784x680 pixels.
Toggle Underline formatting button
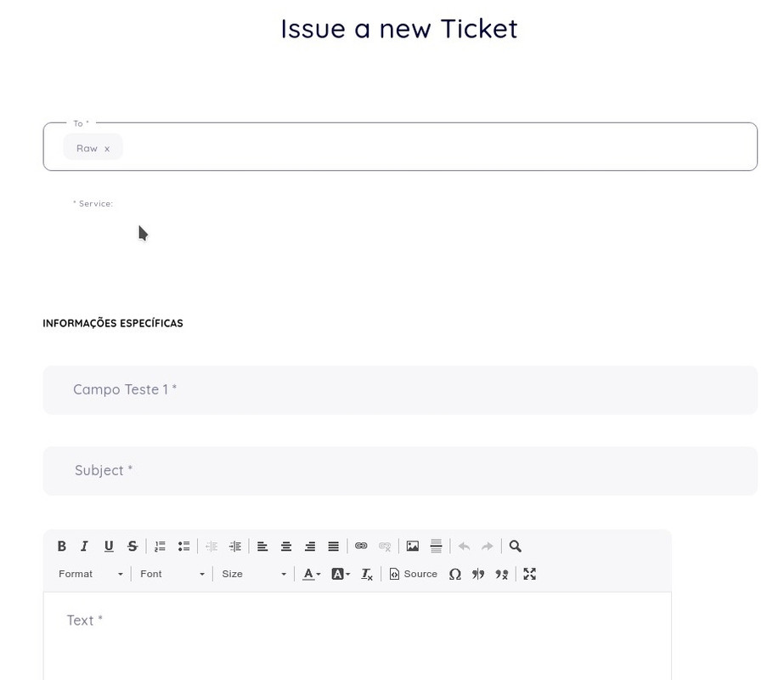tap(109, 547)
